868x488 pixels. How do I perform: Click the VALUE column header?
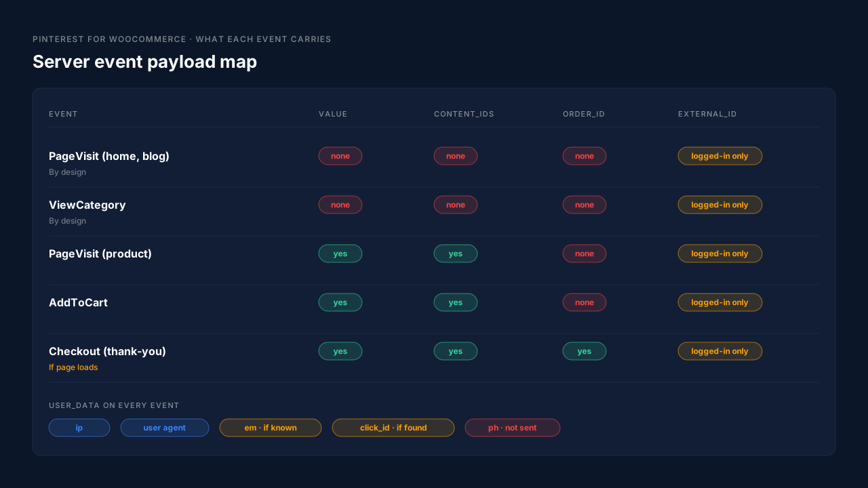click(x=333, y=114)
